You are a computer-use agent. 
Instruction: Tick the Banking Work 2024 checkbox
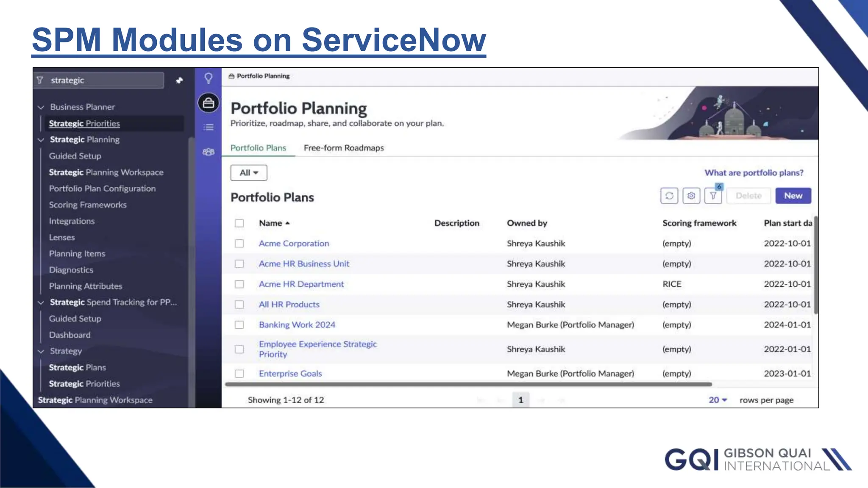pos(239,325)
